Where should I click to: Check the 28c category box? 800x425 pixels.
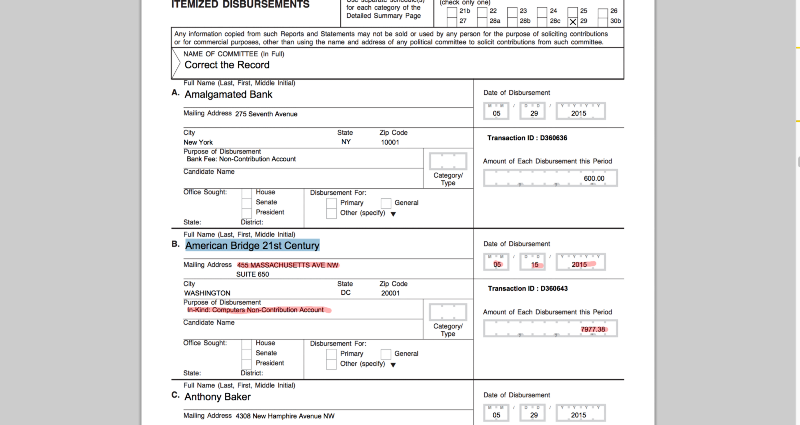point(542,21)
